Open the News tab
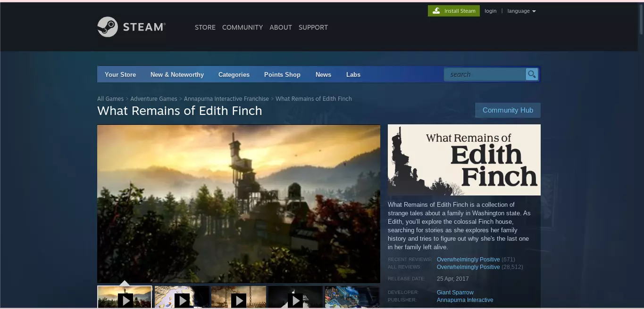This screenshot has height=309, width=644. [323, 74]
